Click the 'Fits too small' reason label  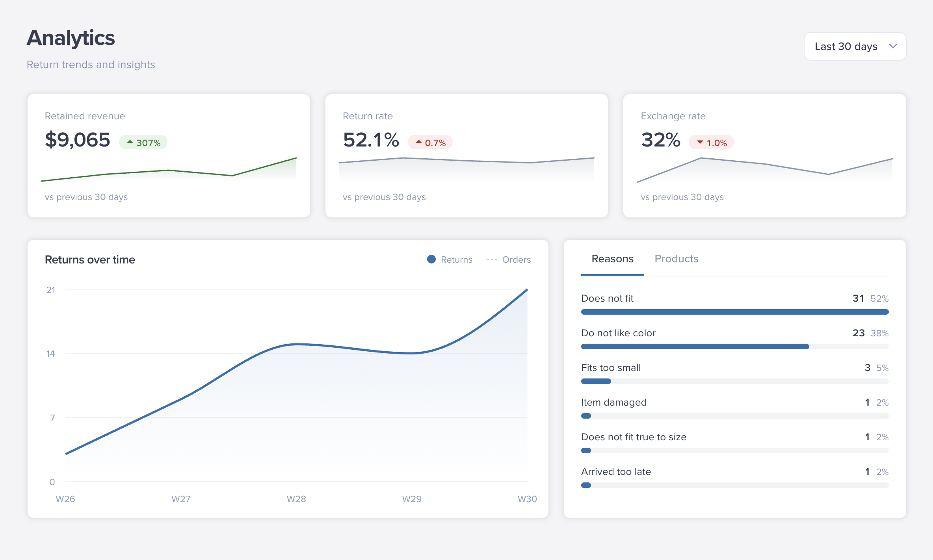click(x=611, y=368)
